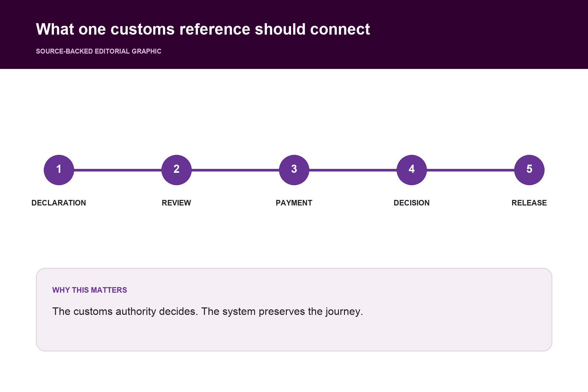Click step 3 circle on timeline
The width and height of the screenshot is (588, 392).
tap(294, 170)
